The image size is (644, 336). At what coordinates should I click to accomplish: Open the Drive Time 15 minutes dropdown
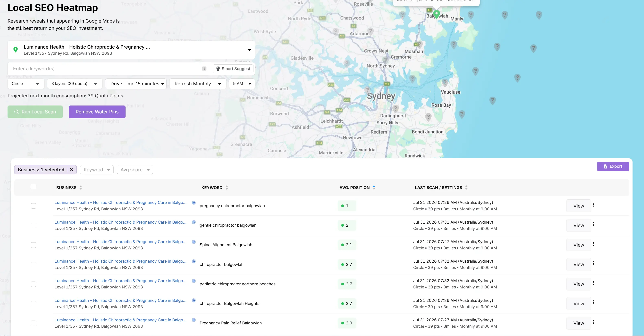pyautogui.click(x=136, y=84)
